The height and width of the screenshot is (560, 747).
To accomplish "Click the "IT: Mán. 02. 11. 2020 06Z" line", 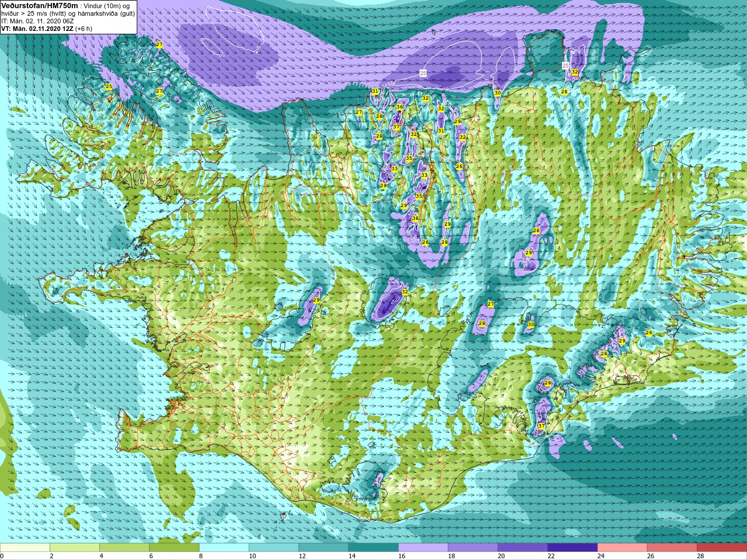I will point(37,21).
